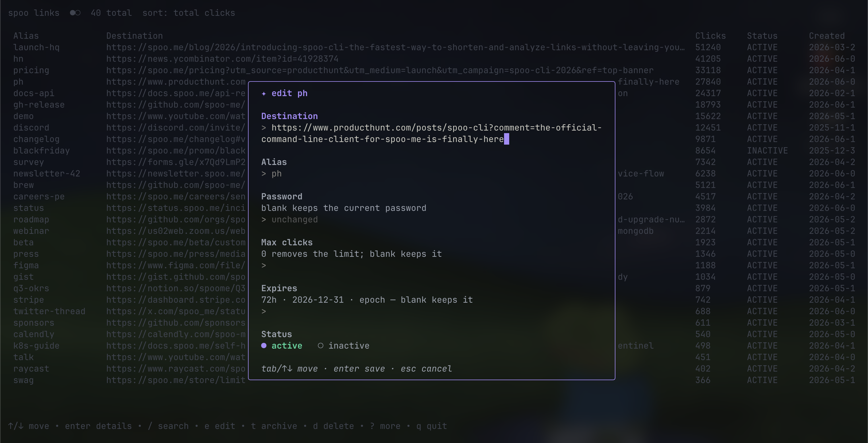868x443 pixels.
Task: Select the discord alias row
Action: tap(31, 128)
